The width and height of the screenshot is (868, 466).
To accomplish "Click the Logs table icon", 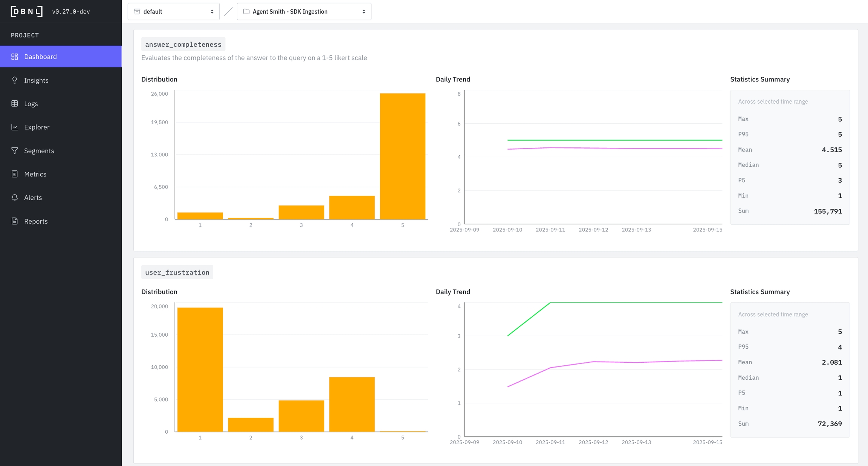I will (x=15, y=104).
